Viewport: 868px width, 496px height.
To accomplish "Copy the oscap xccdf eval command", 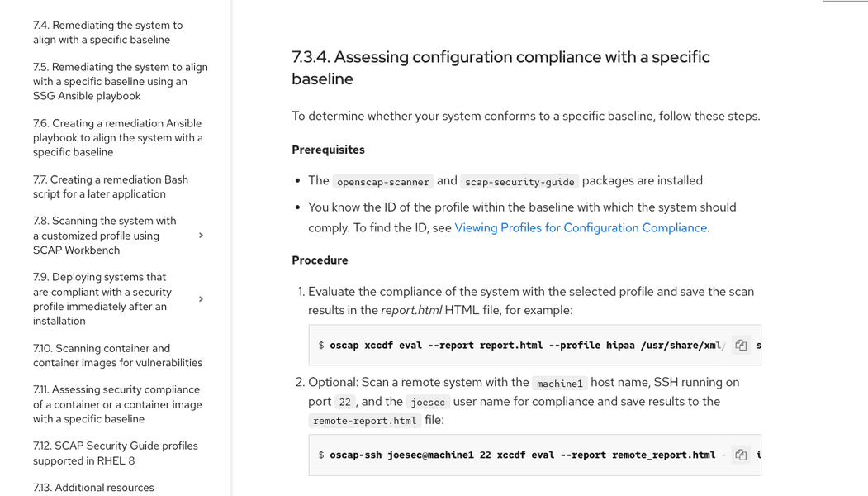I will click(741, 346).
